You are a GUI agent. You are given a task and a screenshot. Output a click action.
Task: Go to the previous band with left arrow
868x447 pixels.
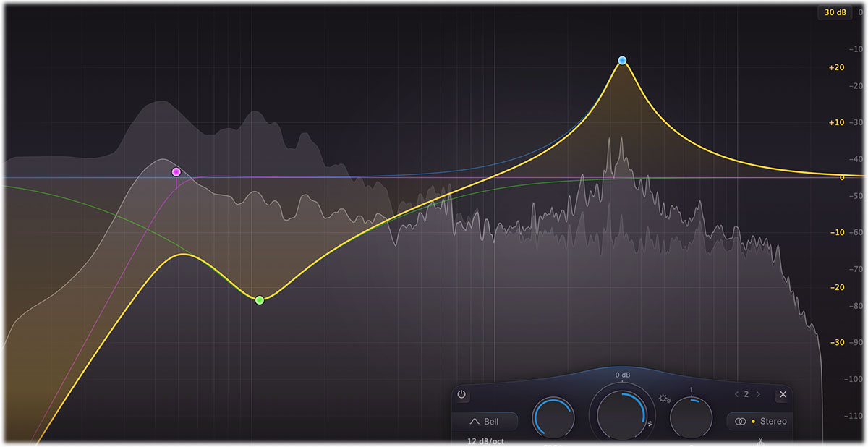point(736,395)
